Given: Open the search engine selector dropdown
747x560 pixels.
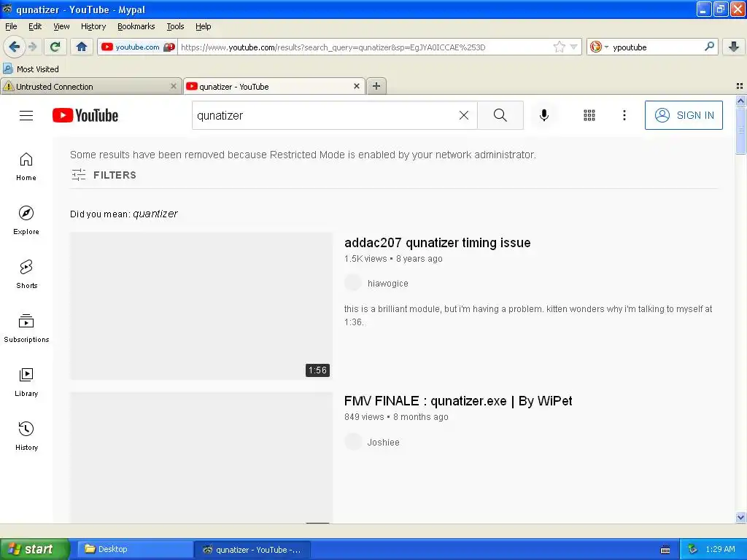Looking at the screenshot, I should pos(599,47).
